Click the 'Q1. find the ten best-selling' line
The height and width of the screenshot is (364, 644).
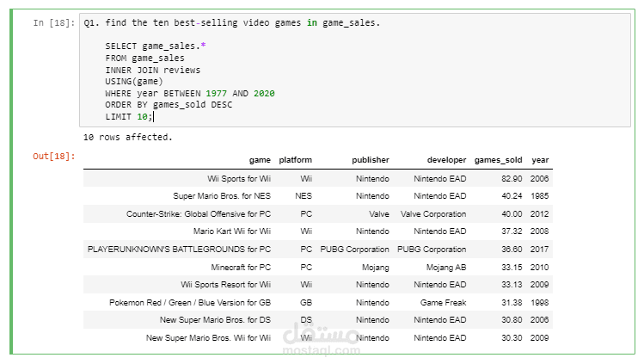(x=232, y=23)
